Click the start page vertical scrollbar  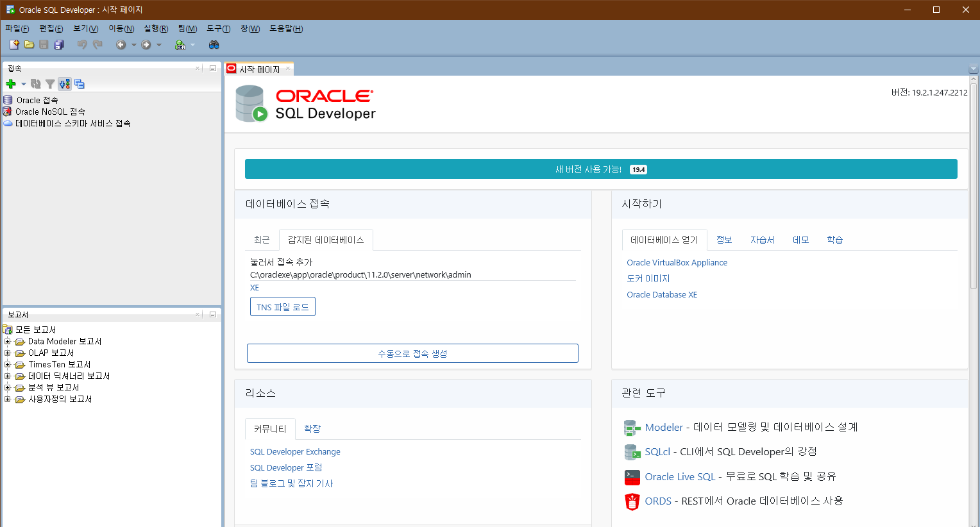point(974,186)
